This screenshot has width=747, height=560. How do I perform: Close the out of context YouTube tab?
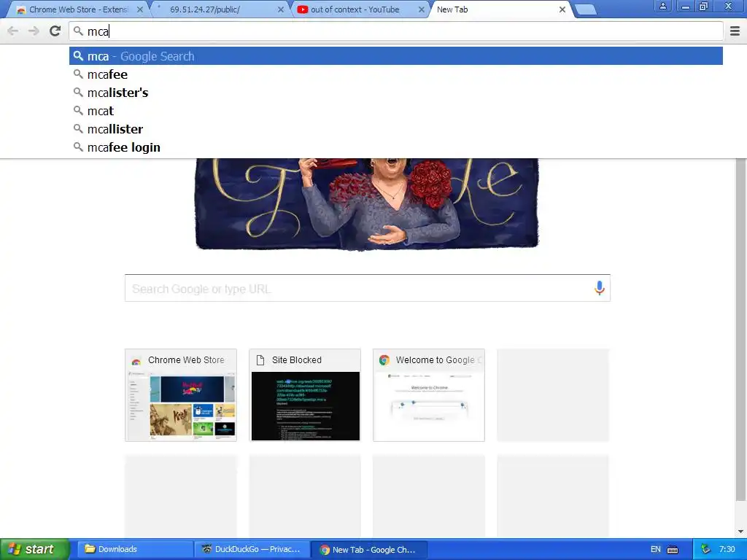click(422, 9)
